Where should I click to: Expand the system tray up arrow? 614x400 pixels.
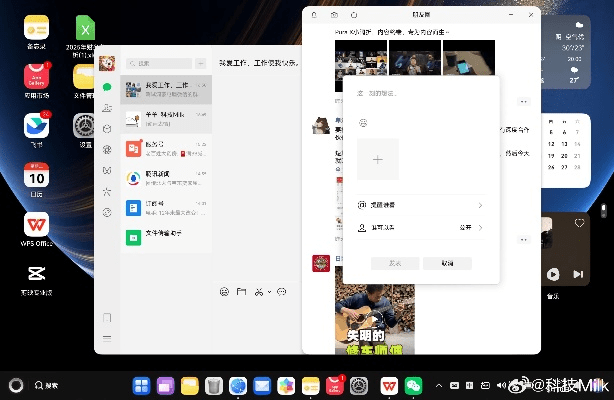pyautogui.click(x=439, y=386)
